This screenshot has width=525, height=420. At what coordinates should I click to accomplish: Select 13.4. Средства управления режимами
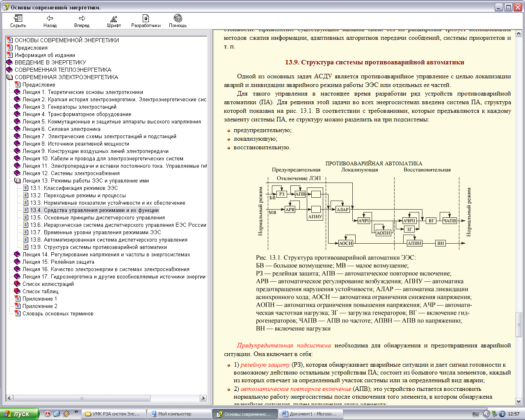pyautogui.click(x=94, y=210)
